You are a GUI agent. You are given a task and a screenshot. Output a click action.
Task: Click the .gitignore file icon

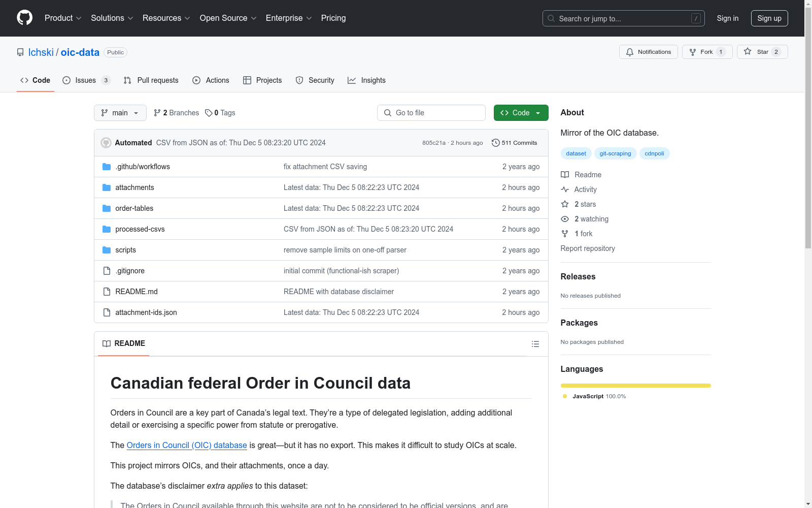click(107, 271)
